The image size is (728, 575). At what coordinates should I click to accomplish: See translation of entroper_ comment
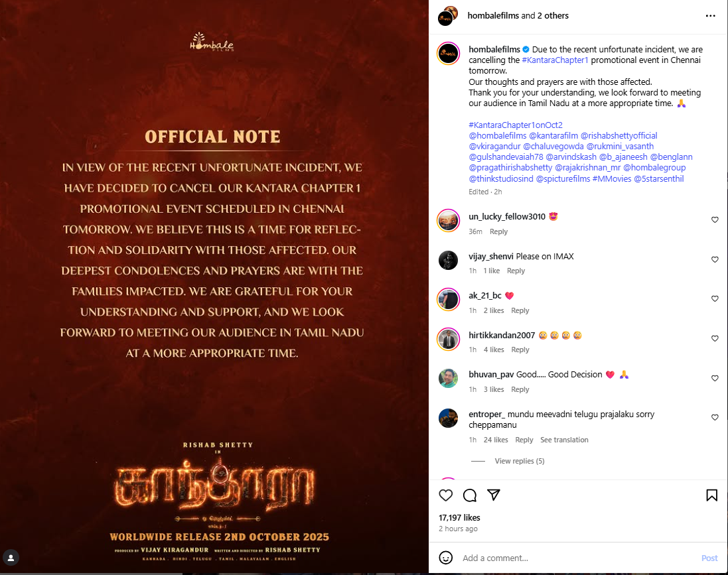click(564, 440)
